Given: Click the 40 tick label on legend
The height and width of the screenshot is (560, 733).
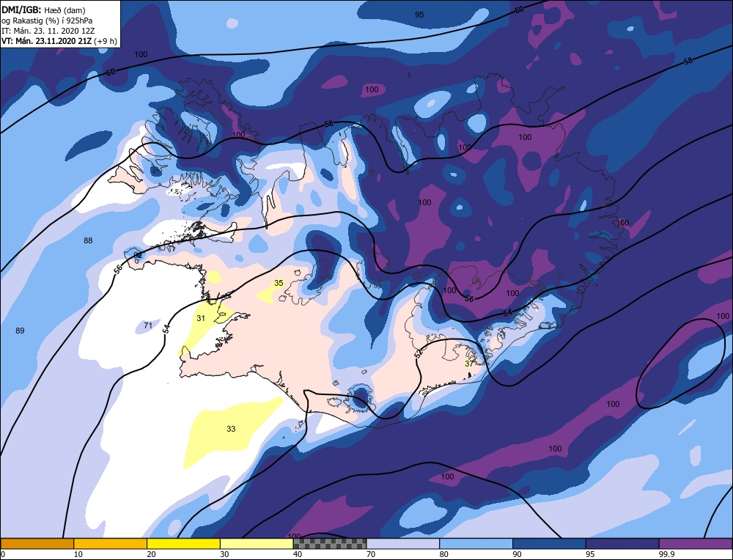Looking at the screenshot, I should (x=298, y=554).
